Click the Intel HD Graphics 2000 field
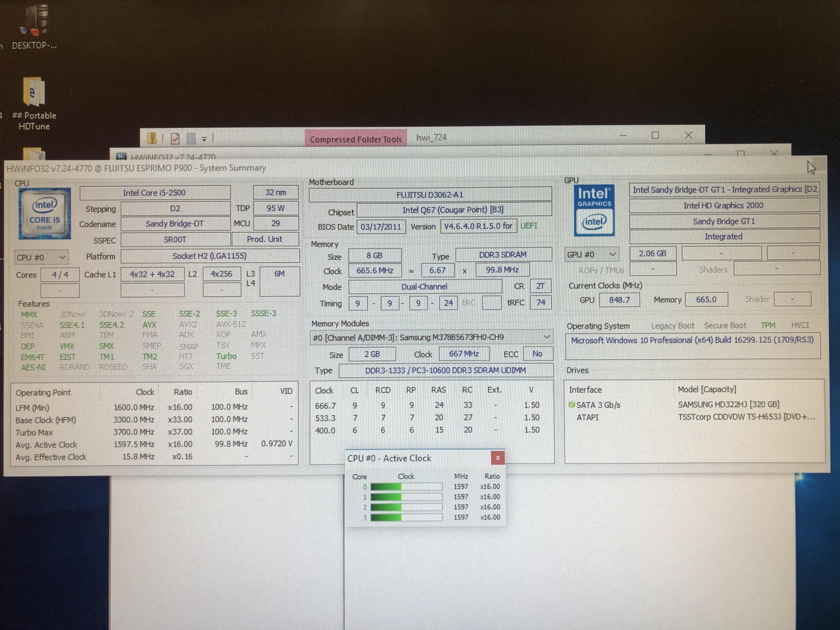 pyautogui.click(x=724, y=205)
